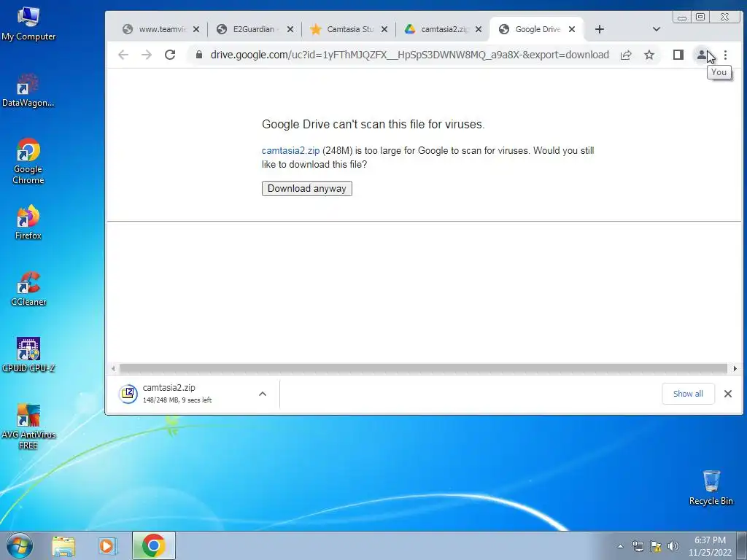Close the www.teamviewer tab
Viewport: 747px width, 560px height.
click(x=196, y=29)
